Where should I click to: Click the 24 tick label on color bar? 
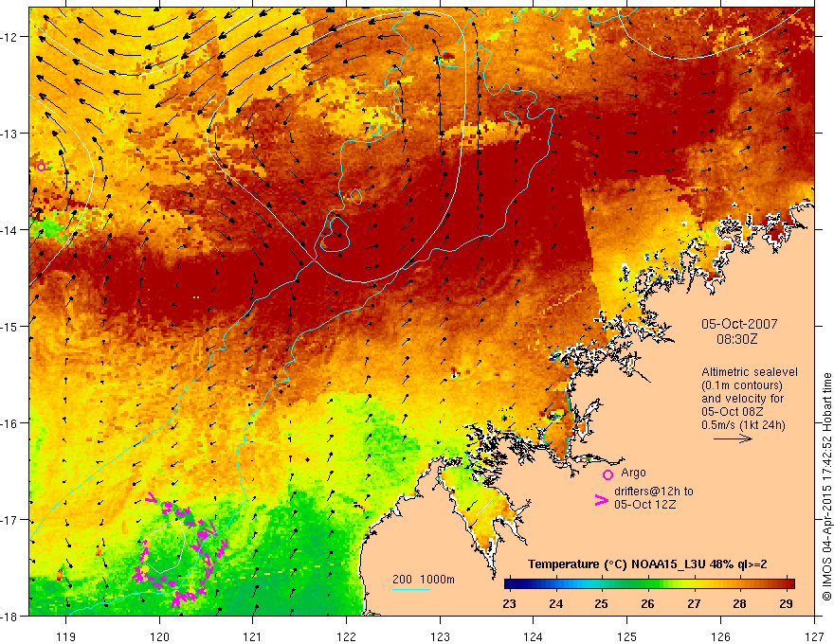pyautogui.click(x=555, y=603)
